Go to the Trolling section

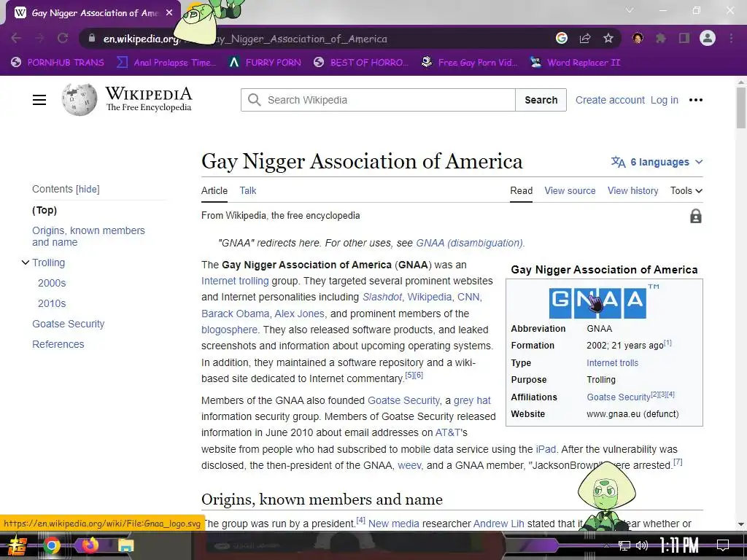point(49,262)
